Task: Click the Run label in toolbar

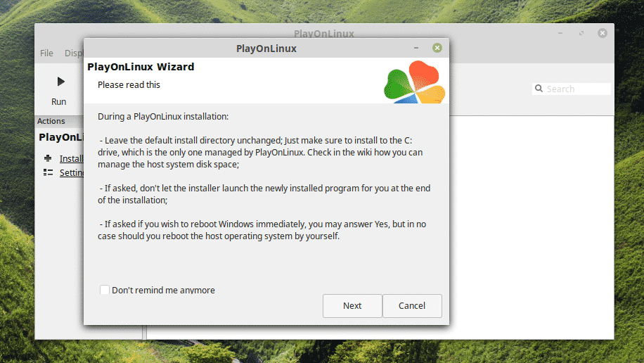Action: tap(59, 101)
